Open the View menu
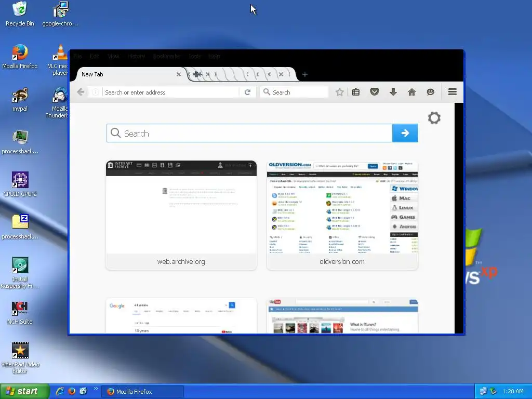 click(113, 56)
